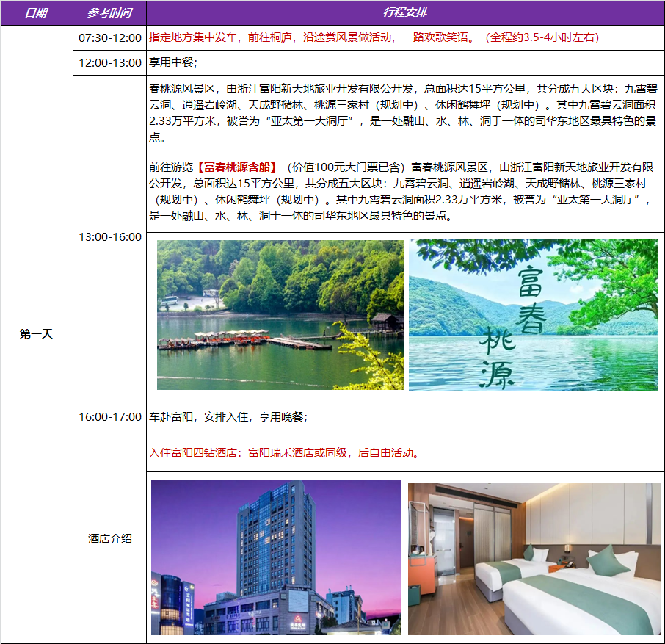The width and height of the screenshot is (665, 644).
Task: Open the twin-bed hotel room photo
Action: (533, 559)
